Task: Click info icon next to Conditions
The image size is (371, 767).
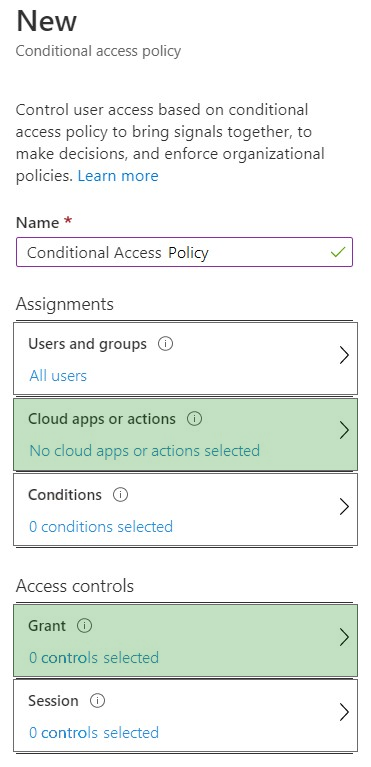Action: (120, 495)
